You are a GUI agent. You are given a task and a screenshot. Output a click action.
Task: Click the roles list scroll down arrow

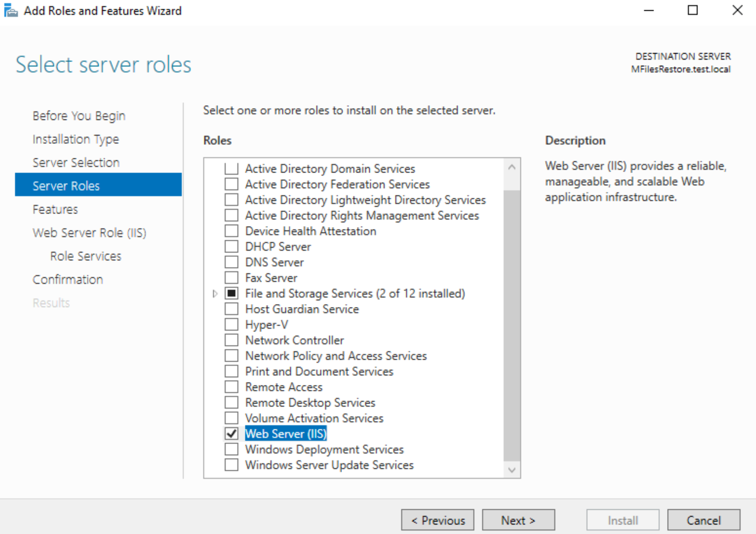click(x=512, y=470)
